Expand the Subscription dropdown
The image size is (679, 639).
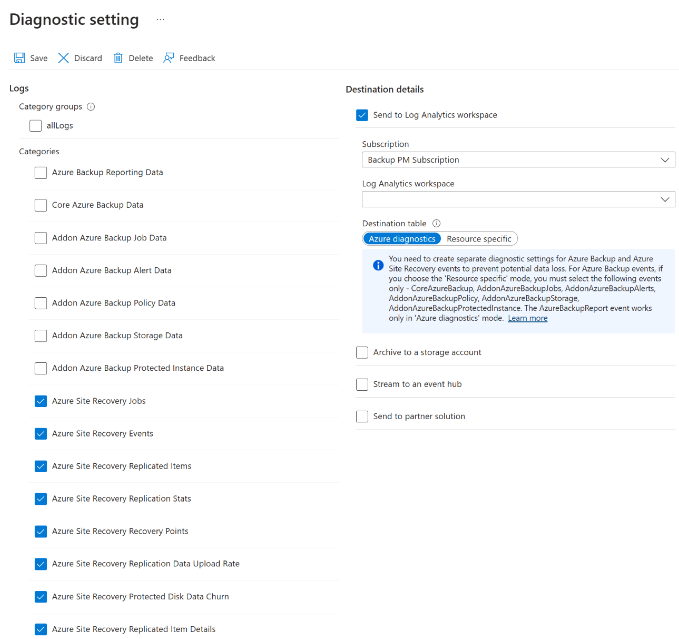(518, 160)
